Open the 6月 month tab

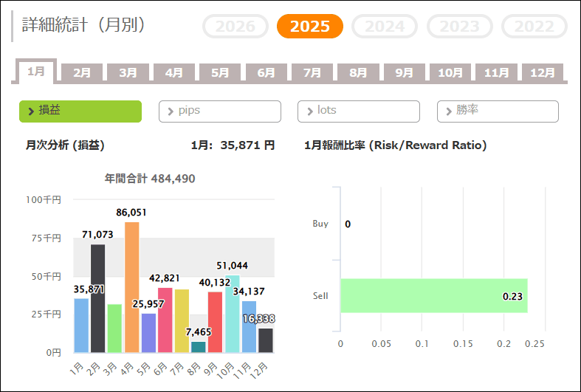(x=267, y=73)
